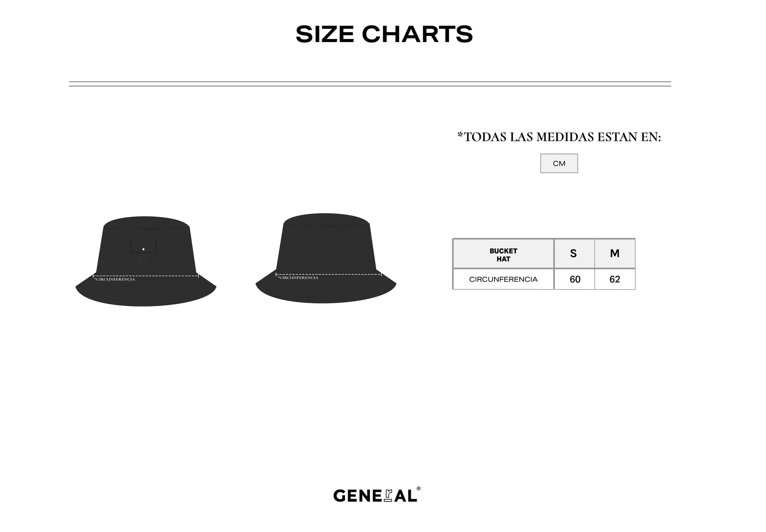
Task: Click the GENERAL brand logo
Action: point(375,496)
